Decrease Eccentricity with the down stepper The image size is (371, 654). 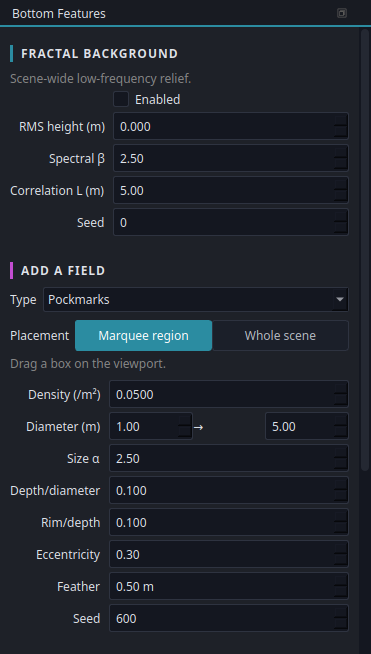(341, 561)
